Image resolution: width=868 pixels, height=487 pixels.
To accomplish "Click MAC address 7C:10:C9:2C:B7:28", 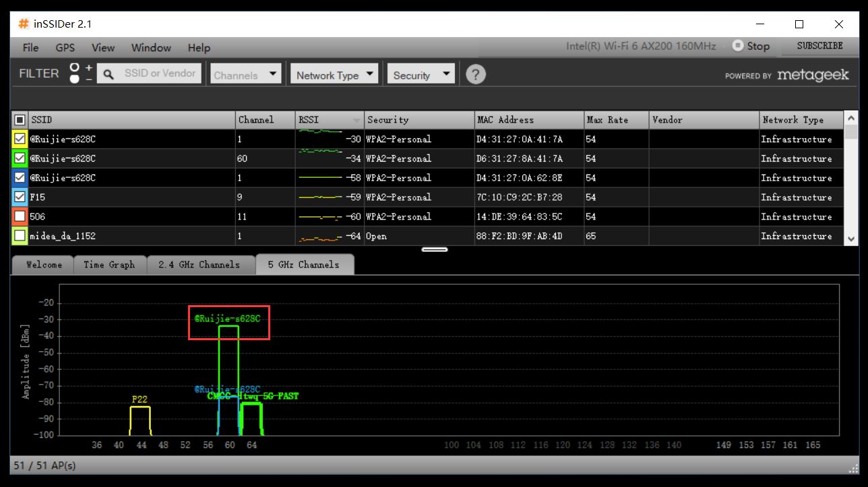I will coord(520,198).
